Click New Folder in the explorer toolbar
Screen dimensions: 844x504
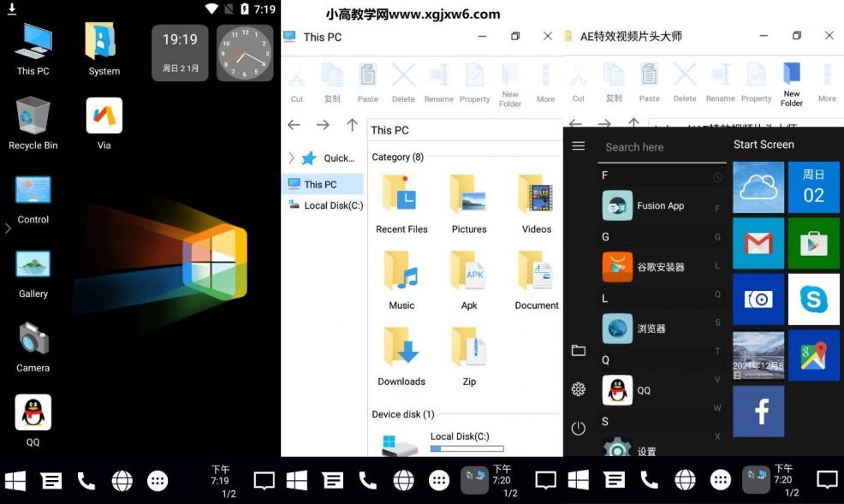click(510, 81)
